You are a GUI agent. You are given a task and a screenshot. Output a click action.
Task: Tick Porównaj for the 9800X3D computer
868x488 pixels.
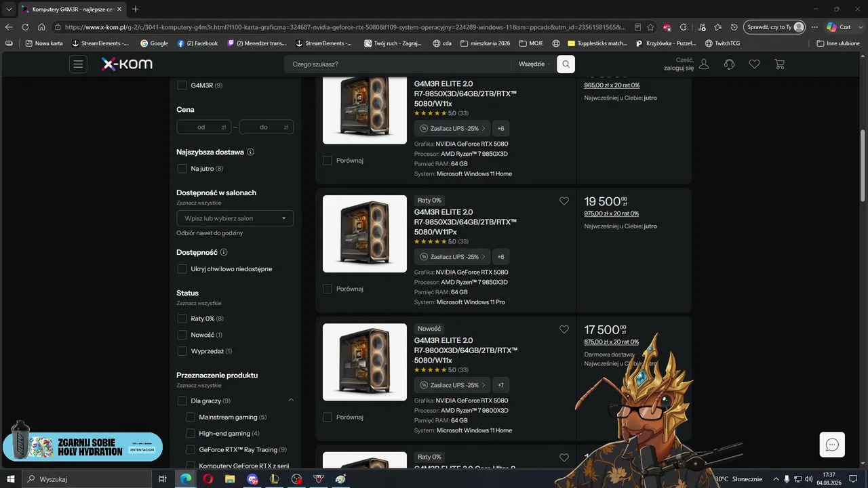coord(328,417)
